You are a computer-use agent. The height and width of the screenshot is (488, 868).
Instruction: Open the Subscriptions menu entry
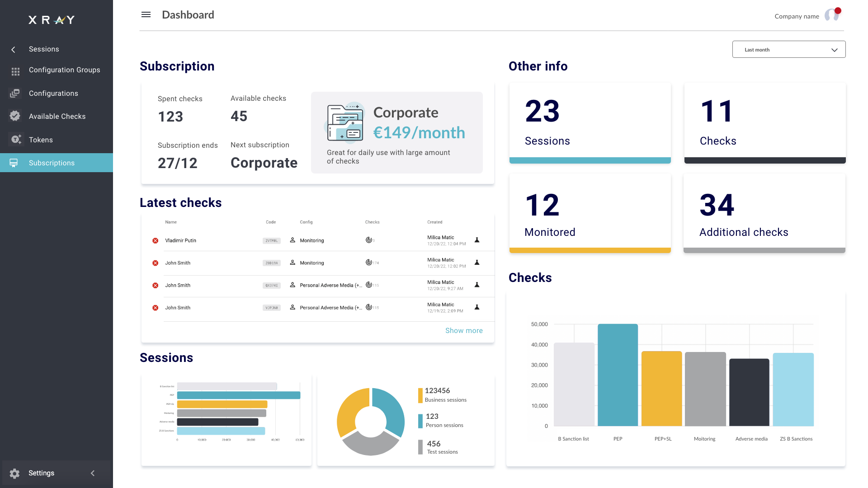pos(52,163)
